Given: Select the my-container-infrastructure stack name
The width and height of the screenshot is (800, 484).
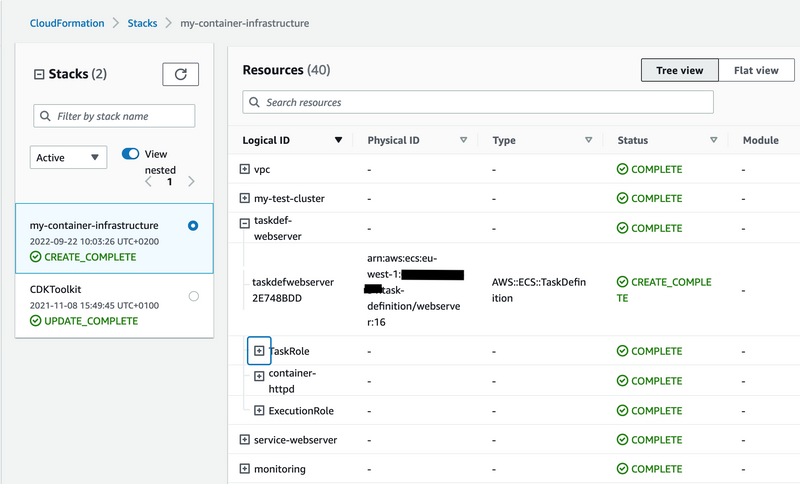Looking at the screenshot, I should (94, 225).
